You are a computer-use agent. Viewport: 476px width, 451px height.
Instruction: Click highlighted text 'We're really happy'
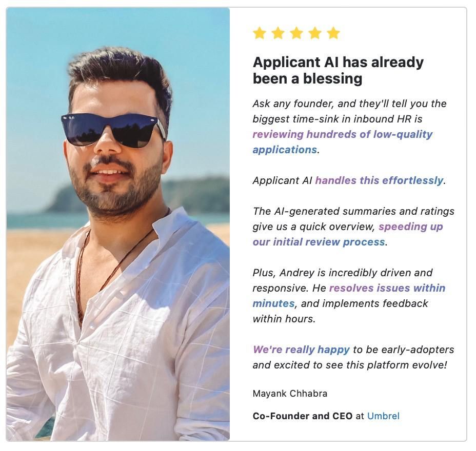[x=301, y=350]
